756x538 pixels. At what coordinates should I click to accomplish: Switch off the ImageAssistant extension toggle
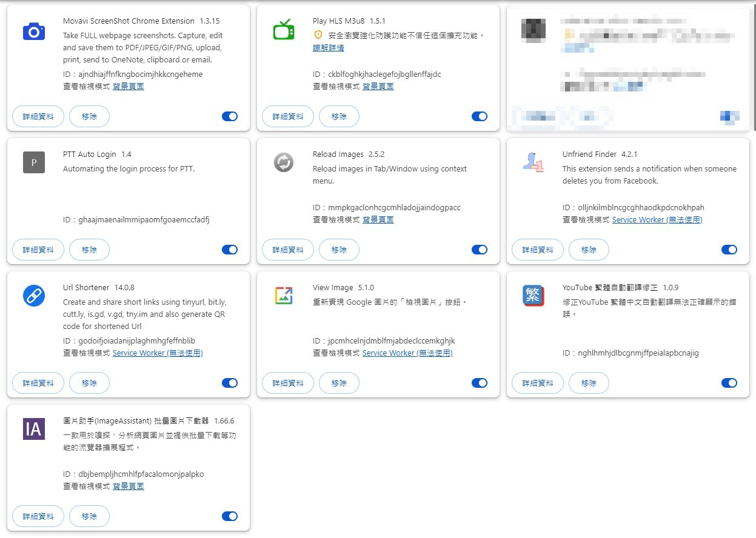click(230, 516)
